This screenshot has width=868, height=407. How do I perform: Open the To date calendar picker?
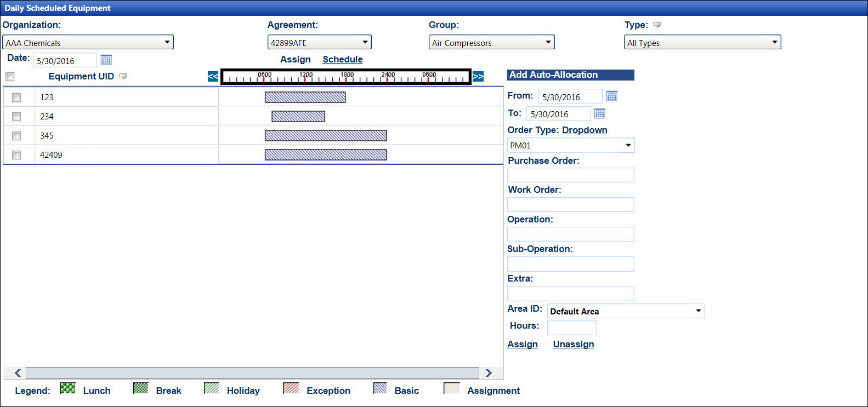click(x=599, y=113)
